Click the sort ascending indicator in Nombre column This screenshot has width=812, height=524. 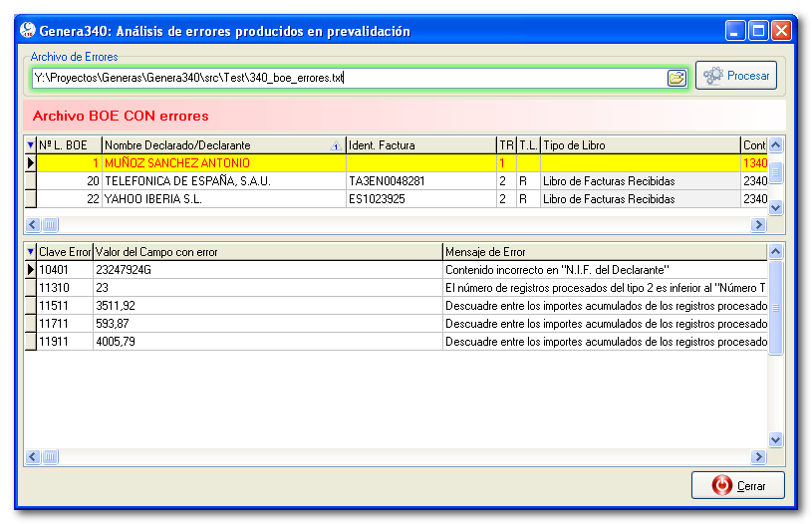click(x=336, y=146)
